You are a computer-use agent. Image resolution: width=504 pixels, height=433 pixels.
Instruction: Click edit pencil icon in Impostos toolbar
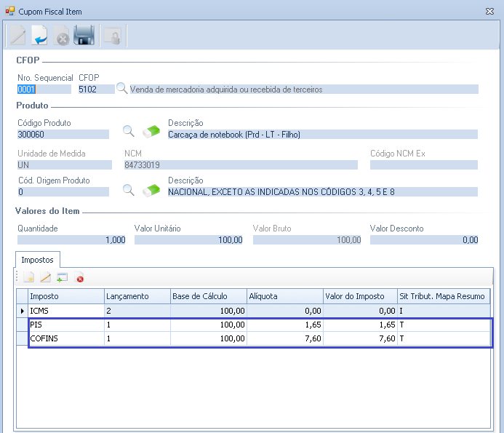(45, 277)
